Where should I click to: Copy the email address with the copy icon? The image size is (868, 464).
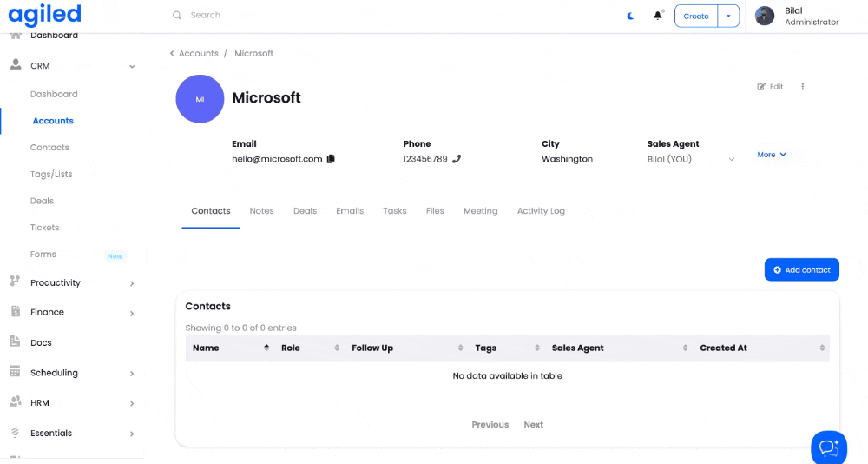click(331, 159)
